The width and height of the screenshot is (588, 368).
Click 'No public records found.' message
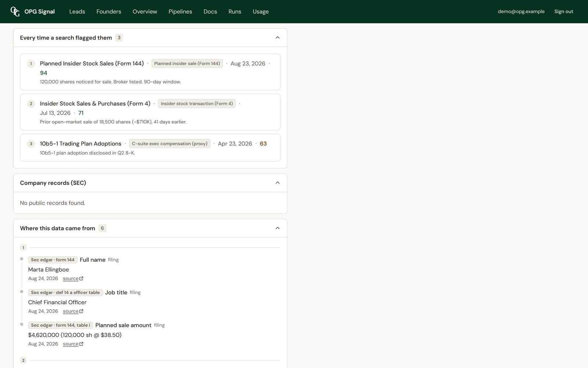click(53, 203)
